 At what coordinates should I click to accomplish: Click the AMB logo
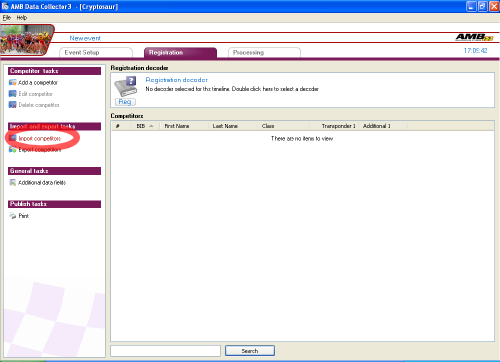coord(474,37)
